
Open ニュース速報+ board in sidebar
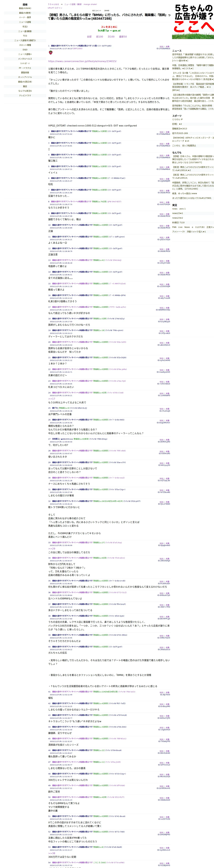click(25, 54)
